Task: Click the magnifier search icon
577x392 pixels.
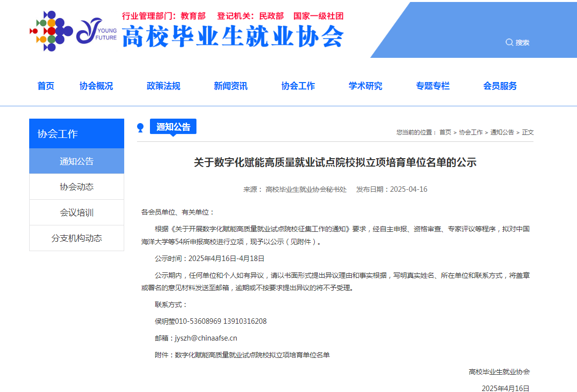Action: click(x=509, y=43)
